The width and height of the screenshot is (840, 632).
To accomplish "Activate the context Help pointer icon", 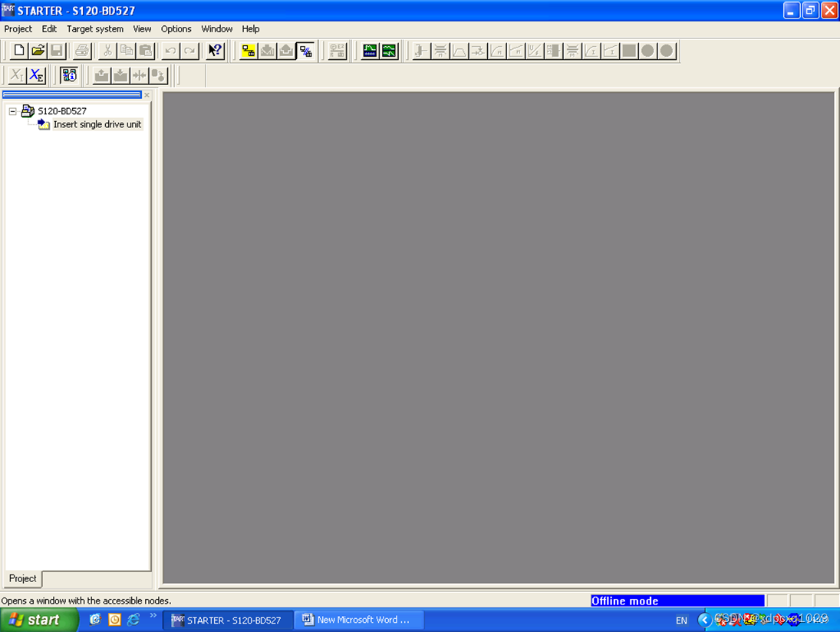I will [x=216, y=51].
